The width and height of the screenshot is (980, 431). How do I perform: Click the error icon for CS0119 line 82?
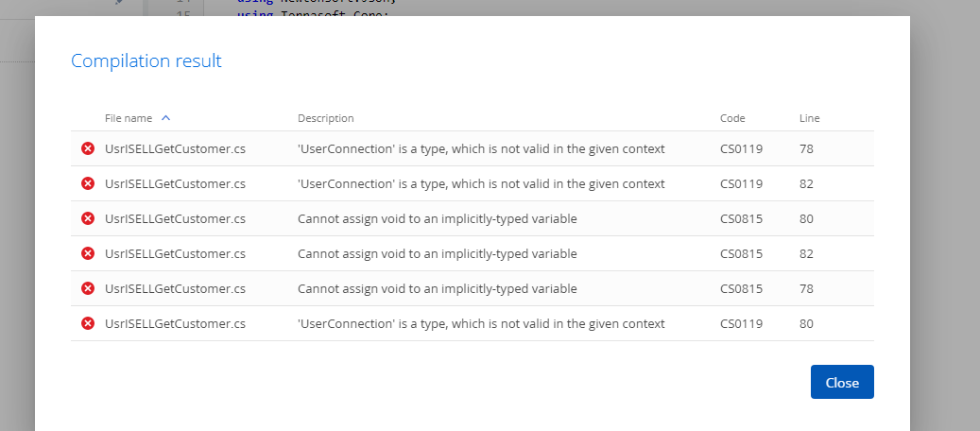[88, 184]
